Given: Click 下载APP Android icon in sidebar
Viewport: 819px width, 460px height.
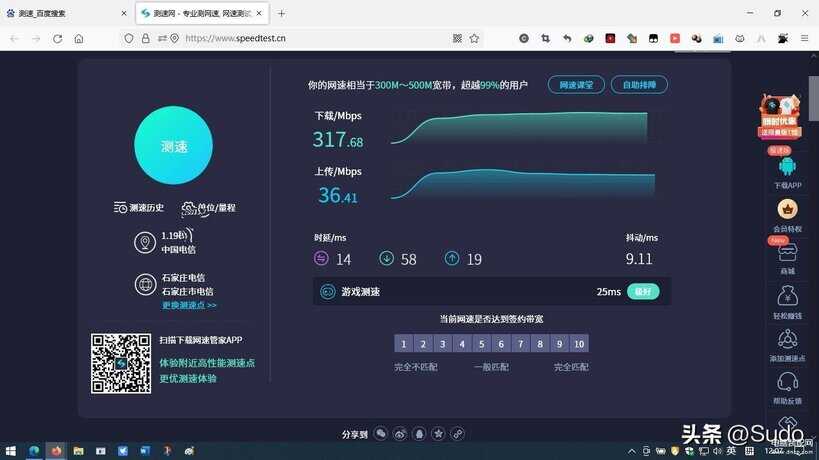Looking at the screenshot, I should click(x=787, y=166).
